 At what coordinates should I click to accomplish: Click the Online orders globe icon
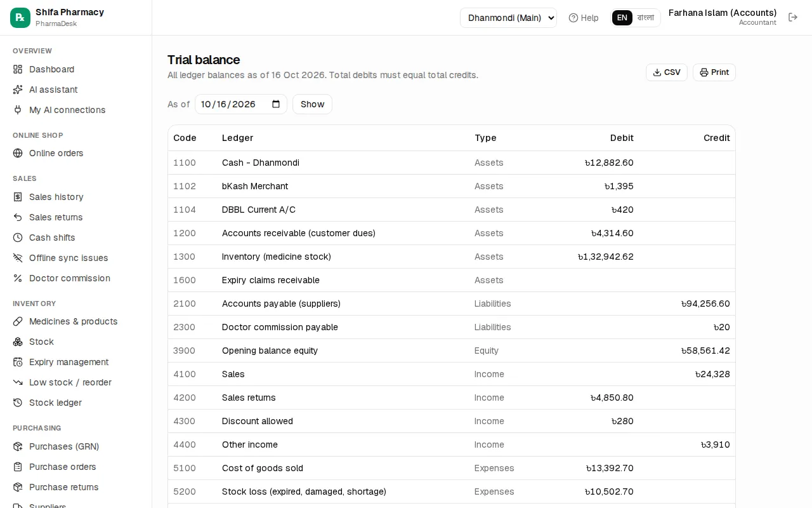click(x=18, y=153)
